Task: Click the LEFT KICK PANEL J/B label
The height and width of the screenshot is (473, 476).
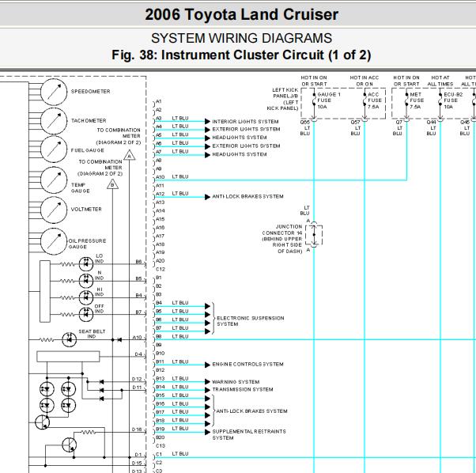Action: [x=282, y=99]
